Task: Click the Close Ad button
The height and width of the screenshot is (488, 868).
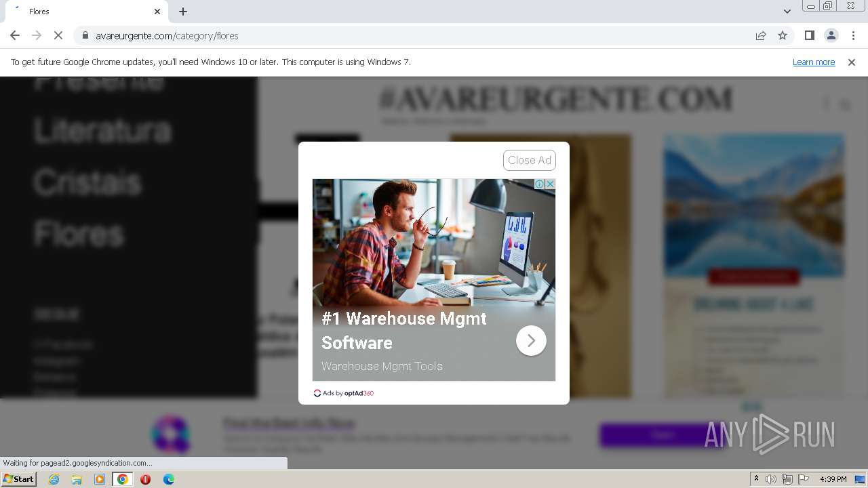Action: 530,160
